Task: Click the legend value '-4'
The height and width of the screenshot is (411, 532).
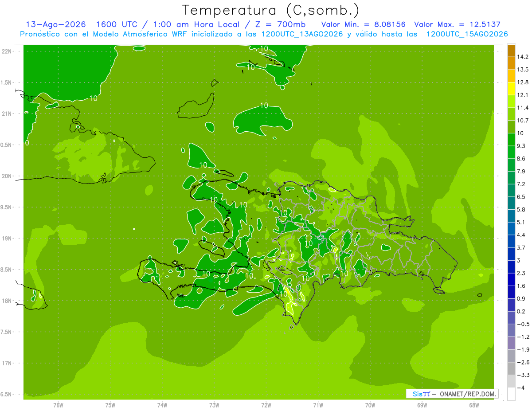Action: click(x=520, y=388)
